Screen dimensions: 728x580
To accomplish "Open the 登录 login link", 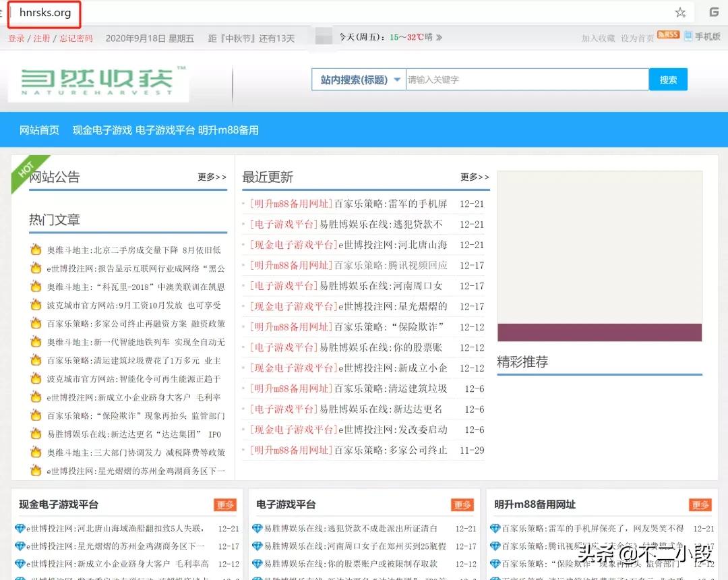I will click(x=16, y=38).
